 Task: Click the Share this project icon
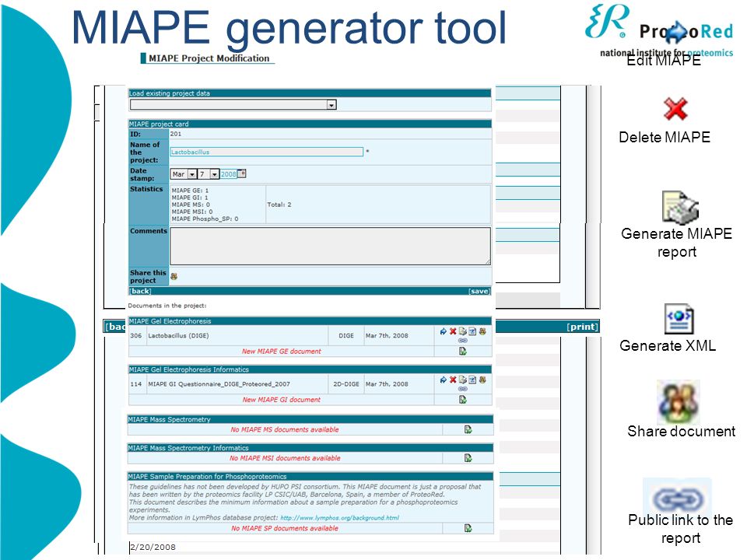174,277
